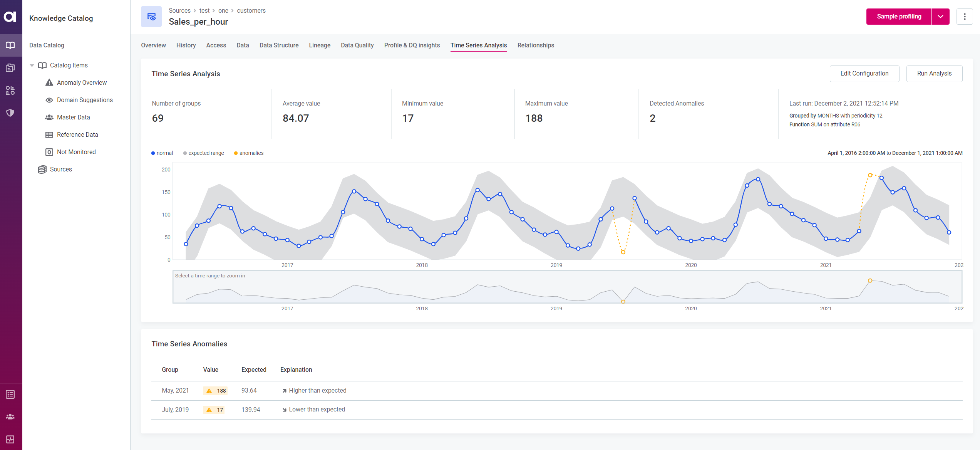Screen dimensions: 980x450
Task: Collapse the Catalog Items tree node
Action: (x=32, y=65)
